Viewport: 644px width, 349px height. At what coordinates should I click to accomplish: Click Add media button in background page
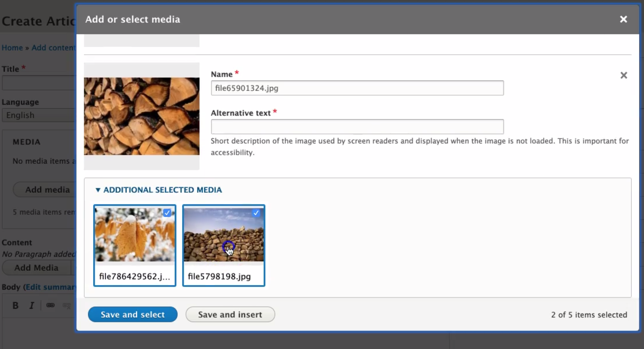click(44, 189)
